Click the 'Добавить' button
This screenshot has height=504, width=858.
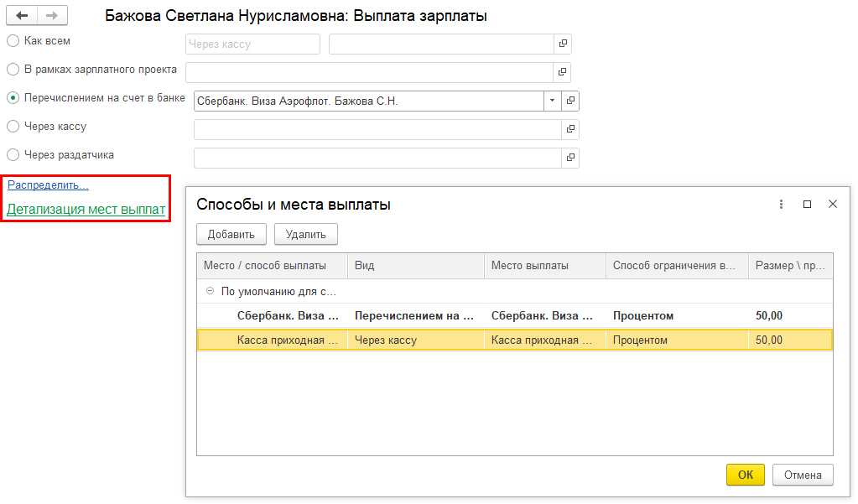[231, 234]
